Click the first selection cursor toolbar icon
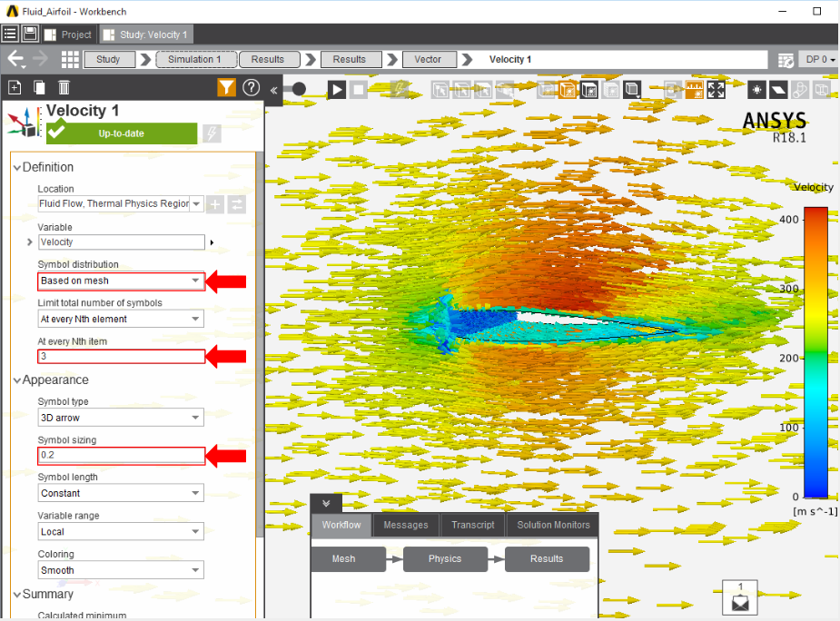 (x=440, y=90)
